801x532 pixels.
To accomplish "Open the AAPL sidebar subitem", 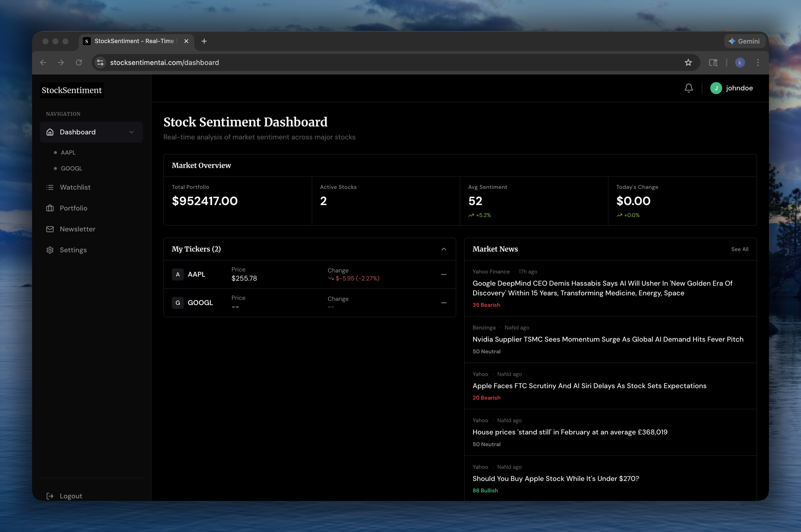I will pyautogui.click(x=68, y=152).
